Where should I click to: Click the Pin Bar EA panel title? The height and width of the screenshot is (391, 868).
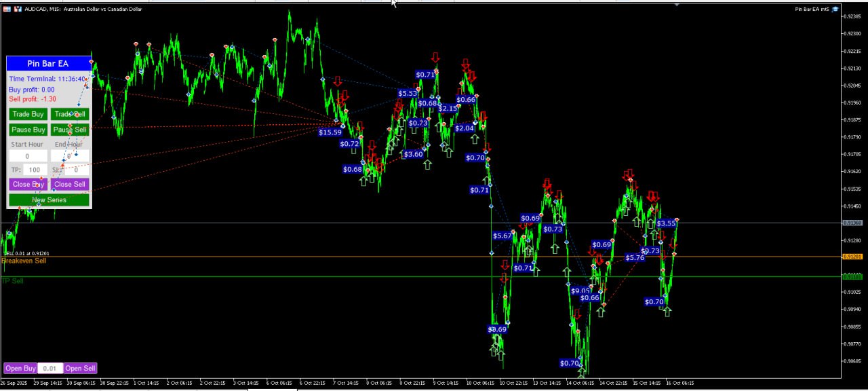(48, 64)
